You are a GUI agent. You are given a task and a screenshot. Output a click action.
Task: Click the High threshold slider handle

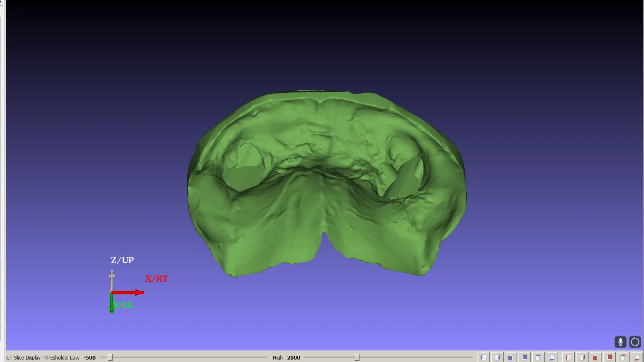357,357
